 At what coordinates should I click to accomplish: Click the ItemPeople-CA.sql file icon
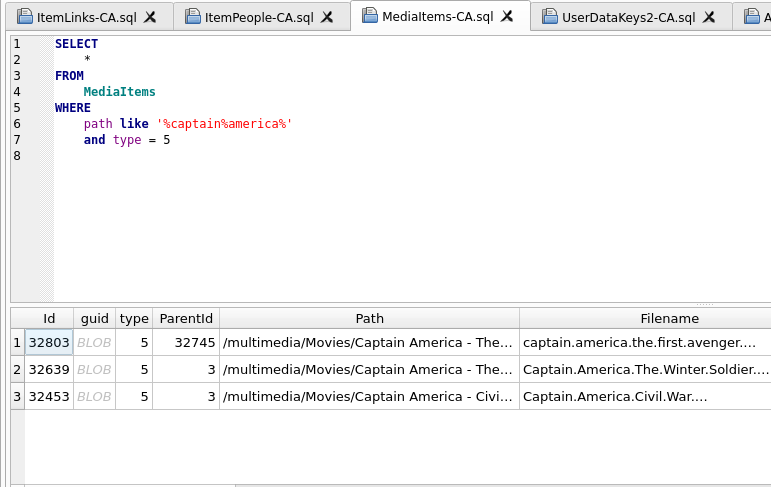[x=192, y=17]
